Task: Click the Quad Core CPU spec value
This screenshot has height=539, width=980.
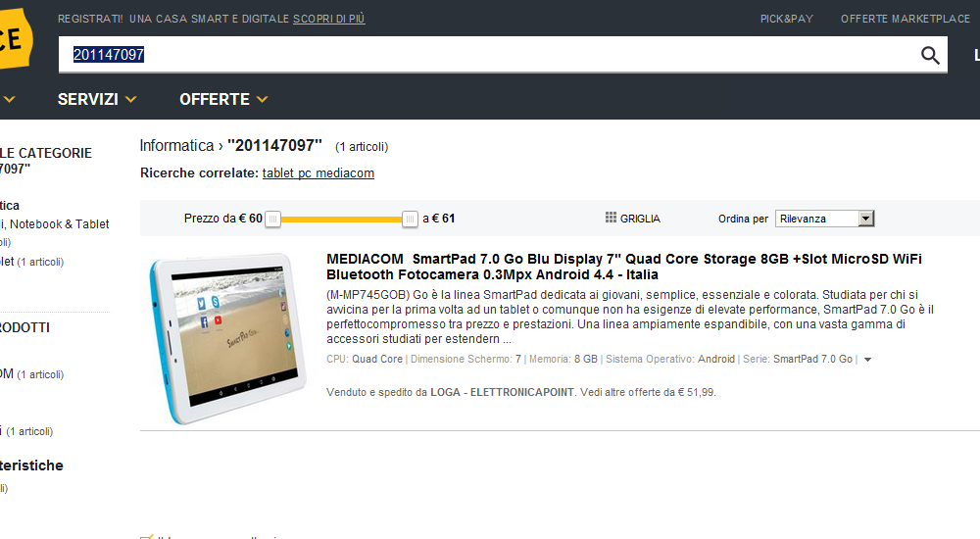Action: click(x=377, y=359)
